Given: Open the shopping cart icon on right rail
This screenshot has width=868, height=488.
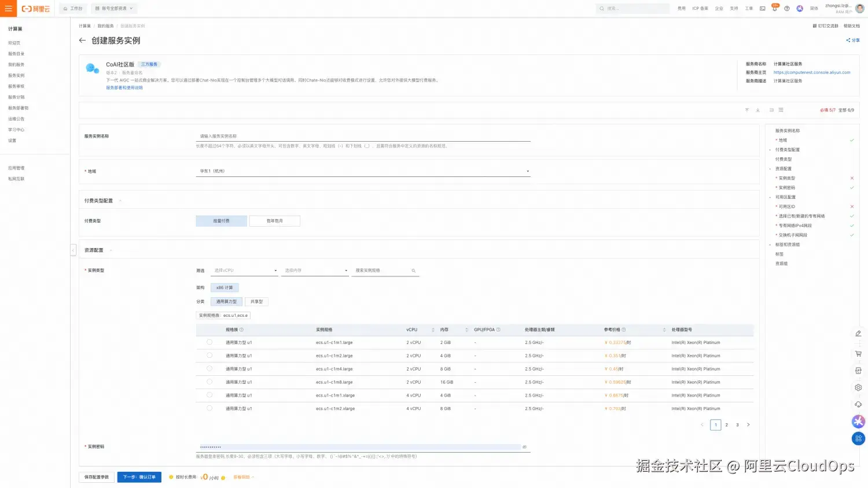Looking at the screenshot, I should (x=858, y=353).
